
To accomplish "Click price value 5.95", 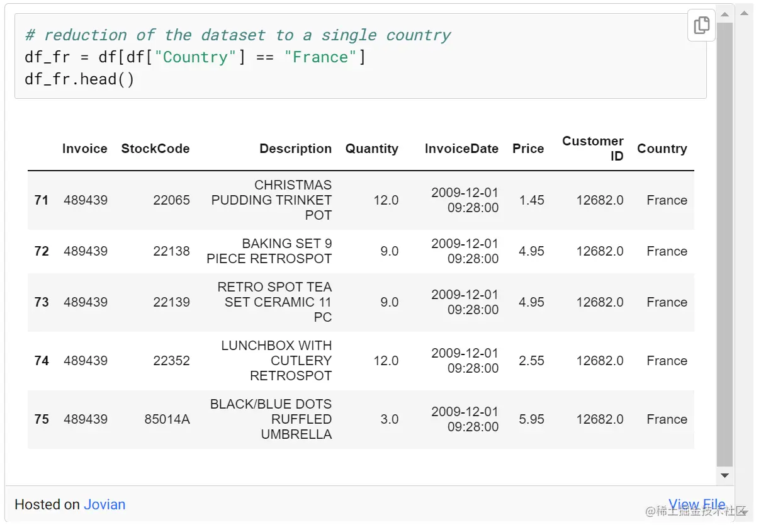I will click(x=532, y=419).
